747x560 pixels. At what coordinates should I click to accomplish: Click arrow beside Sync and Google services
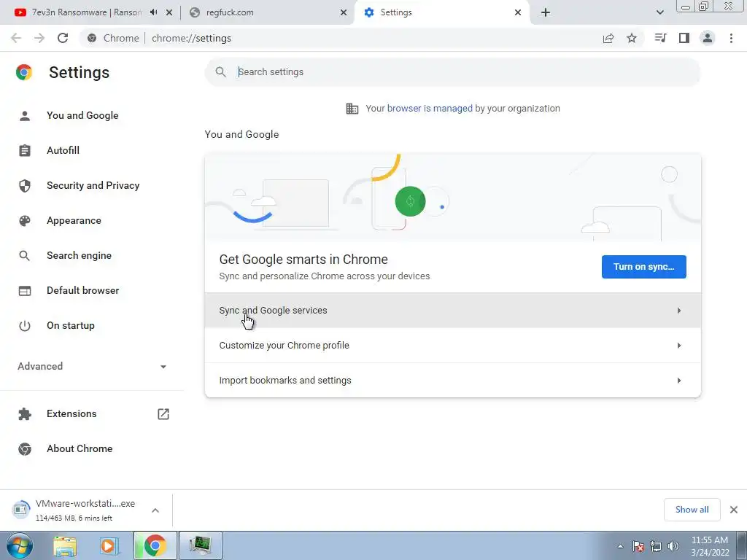click(679, 311)
